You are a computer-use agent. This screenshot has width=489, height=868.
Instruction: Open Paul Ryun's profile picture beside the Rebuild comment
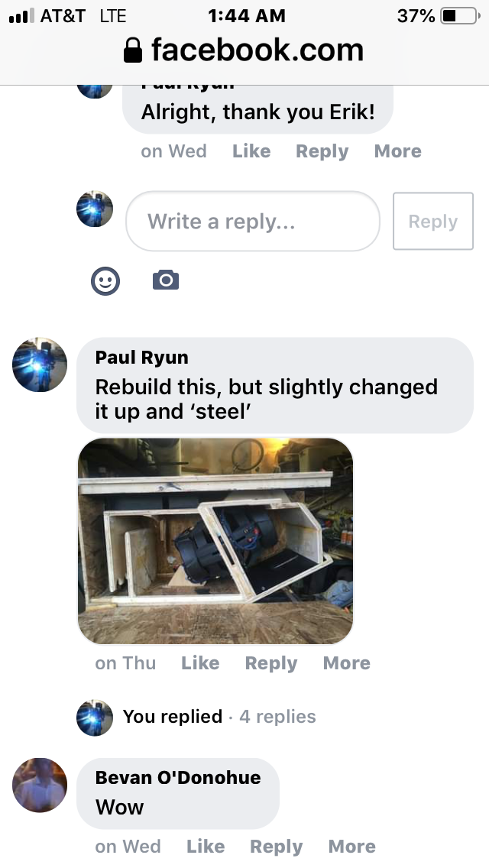(39, 364)
